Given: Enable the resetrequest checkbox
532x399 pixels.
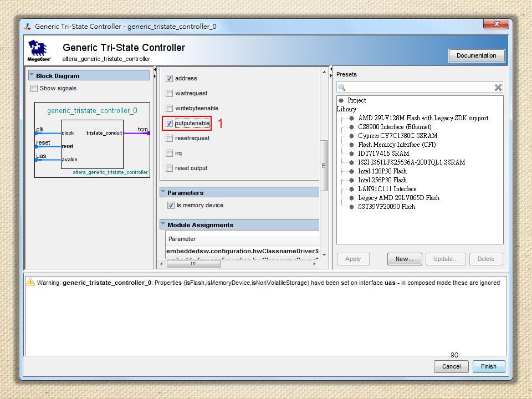Looking at the screenshot, I should [170, 138].
